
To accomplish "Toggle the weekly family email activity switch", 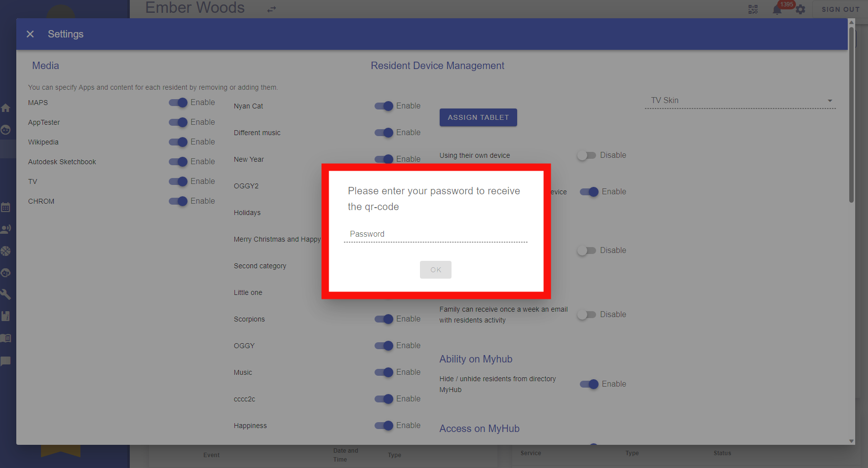I will (x=587, y=315).
